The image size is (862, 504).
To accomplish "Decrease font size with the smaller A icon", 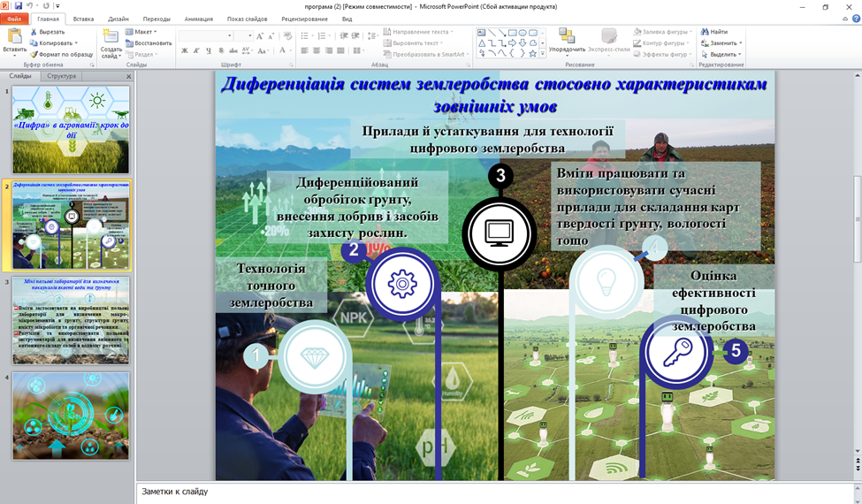I will [271, 35].
